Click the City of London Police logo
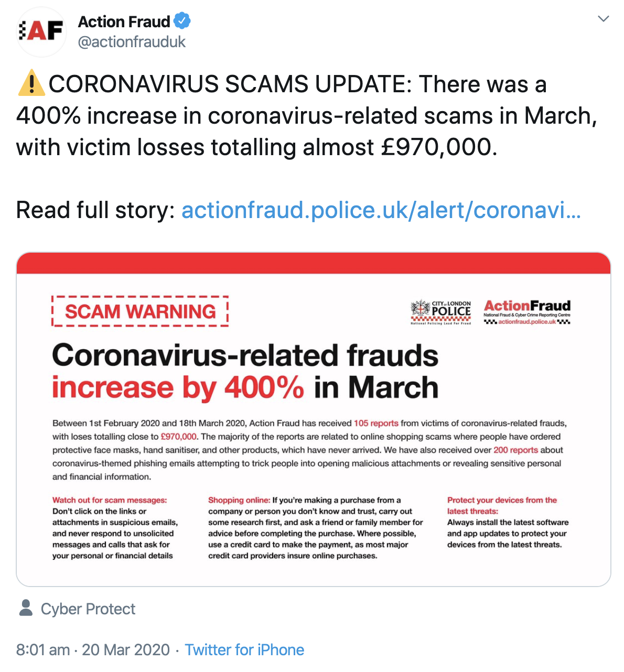The width and height of the screenshot is (624, 672). 440,312
